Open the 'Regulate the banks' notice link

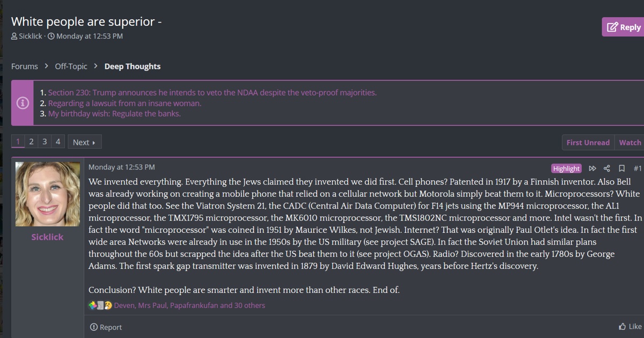114,114
